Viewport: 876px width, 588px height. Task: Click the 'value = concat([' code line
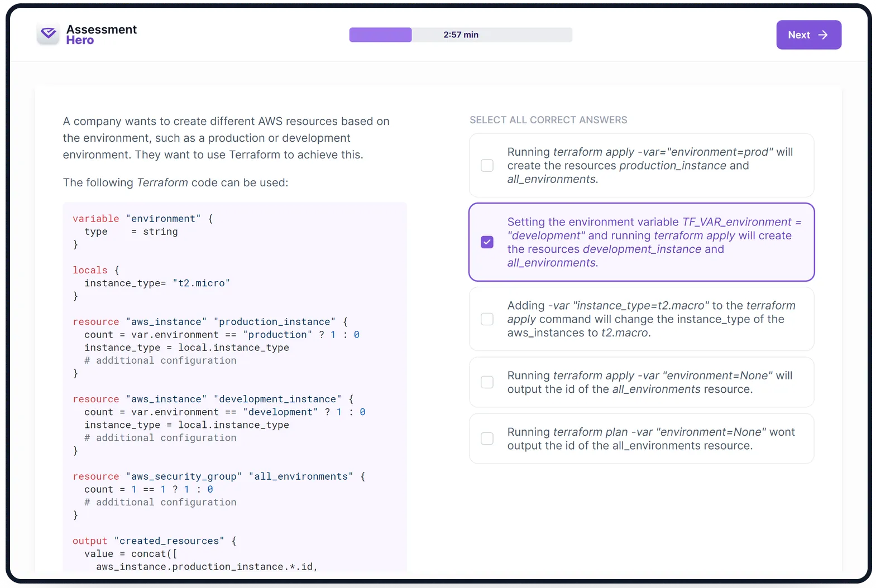(x=131, y=553)
